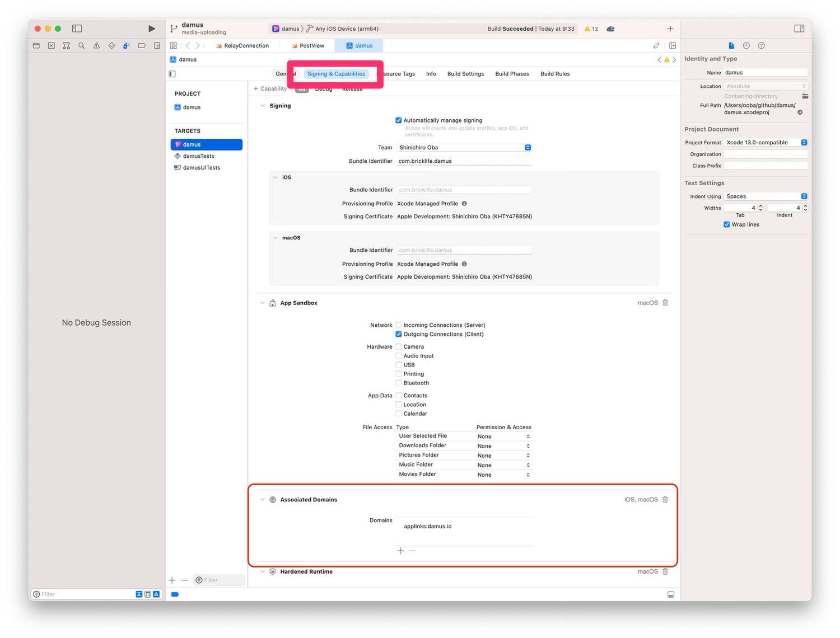
Task: Switch to the Build Rules tab
Action: [555, 74]
